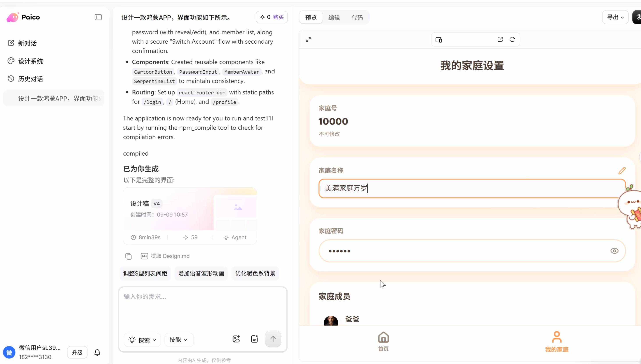Copy the response with copy icon
Screen dimensions: 641x364
click(128, 256)
